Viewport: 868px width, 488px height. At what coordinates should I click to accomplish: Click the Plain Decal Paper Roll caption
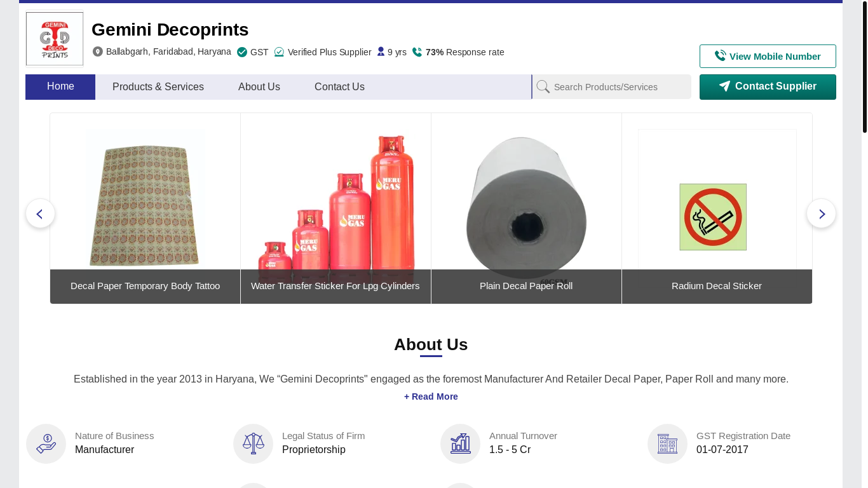coord(526,286)
